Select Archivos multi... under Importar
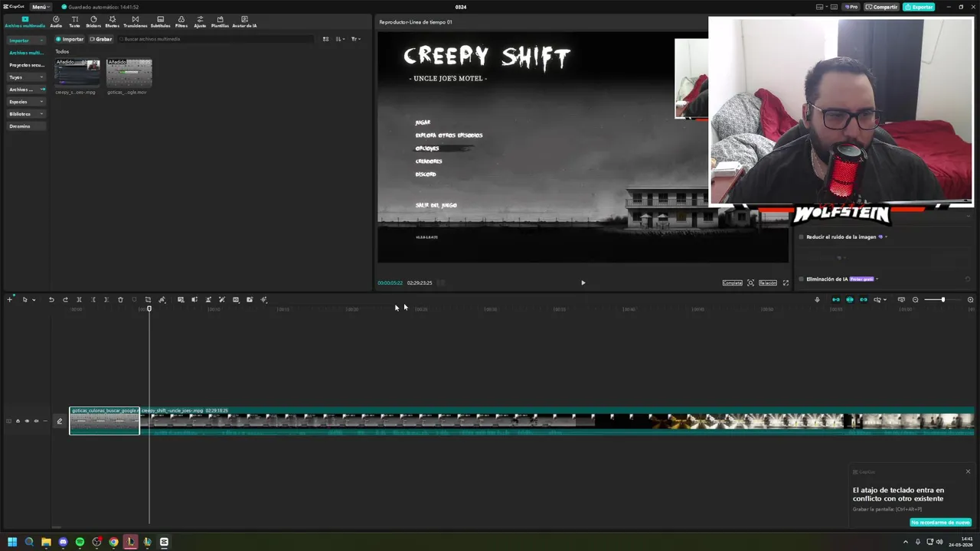 point(26,53)
